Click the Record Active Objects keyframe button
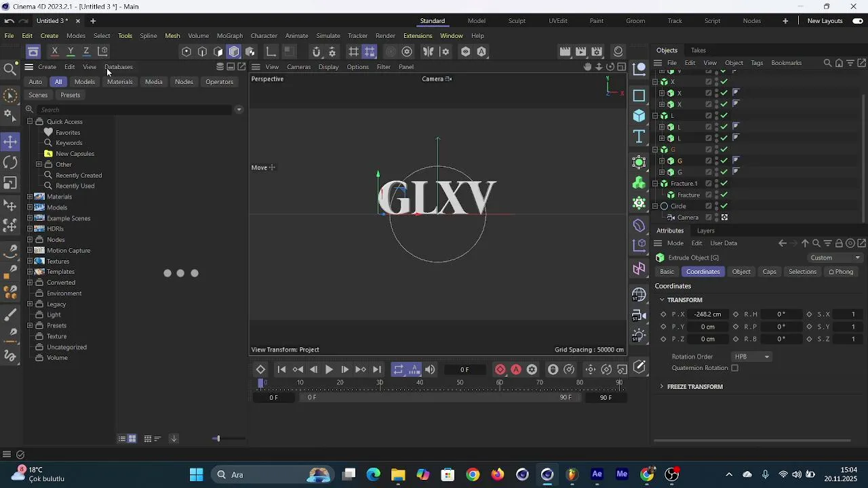The width and height of the screenshot is (868, 488). pos(500,369)
